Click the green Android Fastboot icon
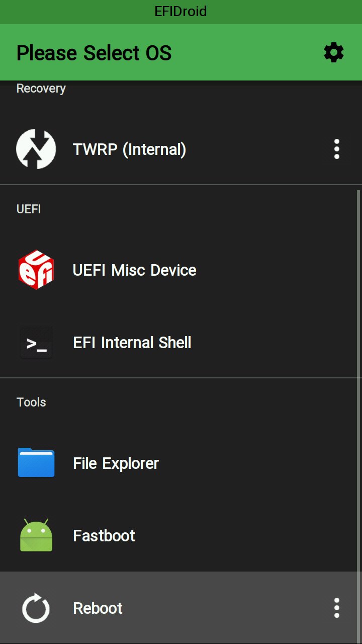 (x=36, y=535)
